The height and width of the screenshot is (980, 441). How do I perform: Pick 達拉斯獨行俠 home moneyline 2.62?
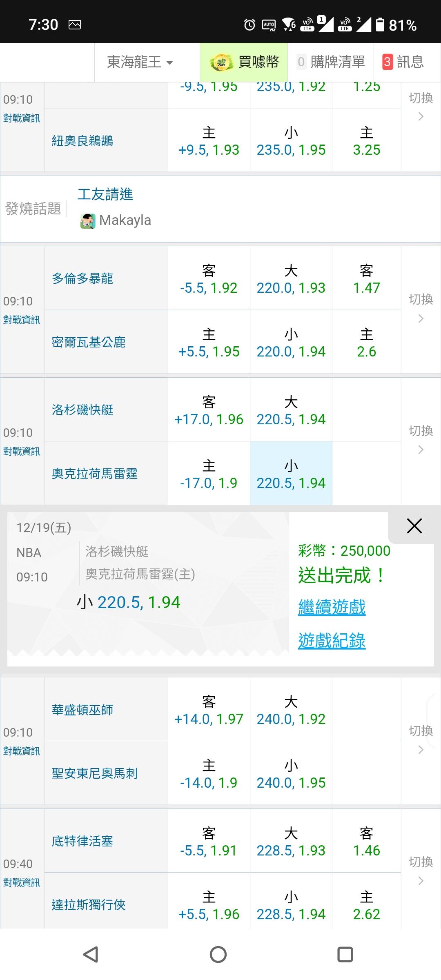click(x=366, y=905)
